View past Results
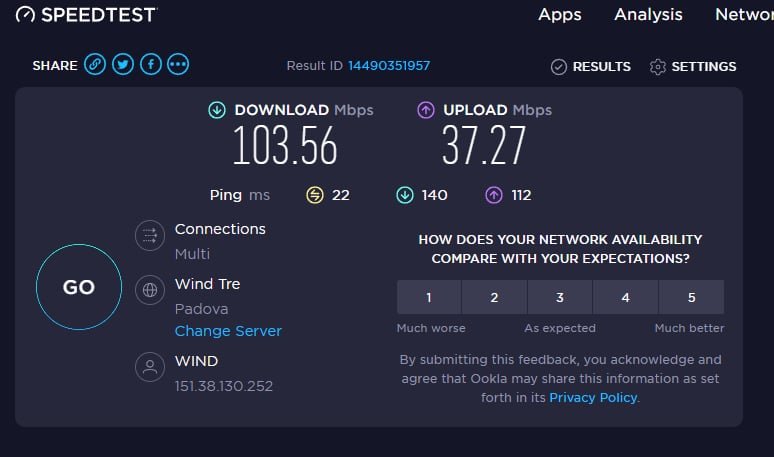 (591, 67)
